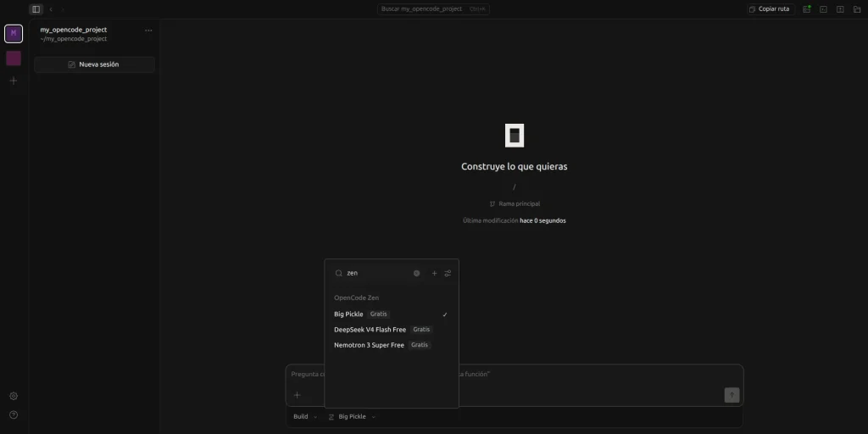Click the hace 0 segundos timestamp
Screen dimensions: 868x434
click(542, 220)
